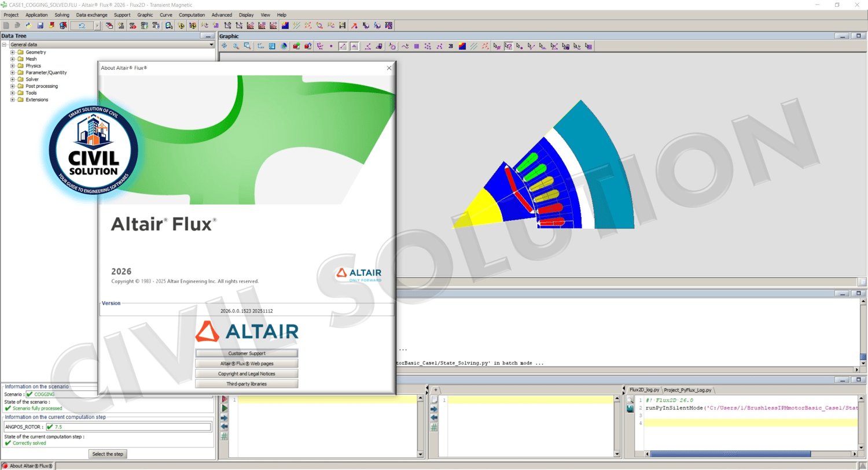This screenshot has width=868, height=470.
Task: Click the vertical scrollbar of the left script editor
Action: 421,427
